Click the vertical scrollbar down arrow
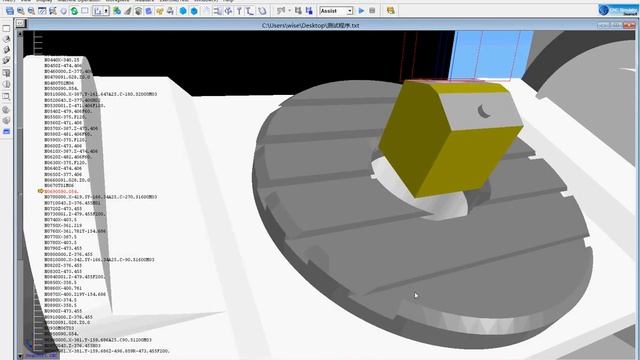This screenshot has height=360, width=640. pyautogui.click(x=20, y=356)
